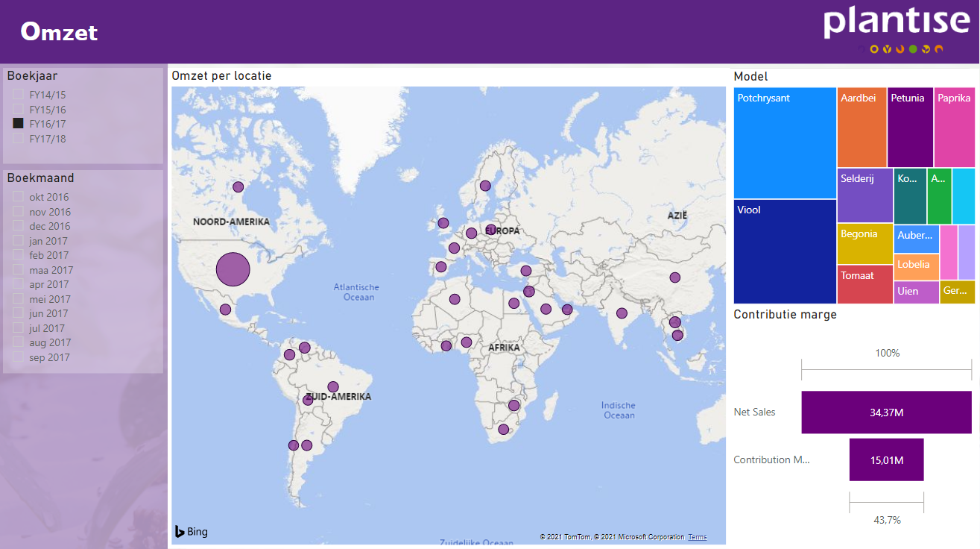Click the plantise logo
980x549 pixels.
(x=897, y=28)
